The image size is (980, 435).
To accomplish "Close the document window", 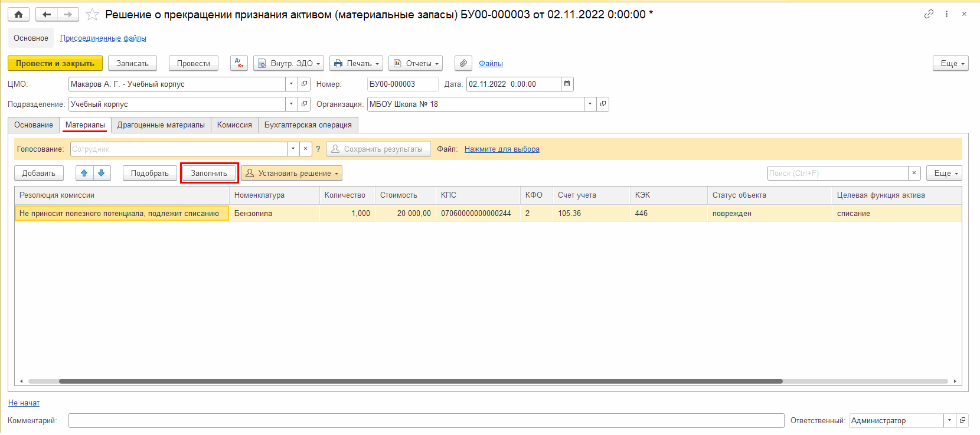I will [964, 14].
